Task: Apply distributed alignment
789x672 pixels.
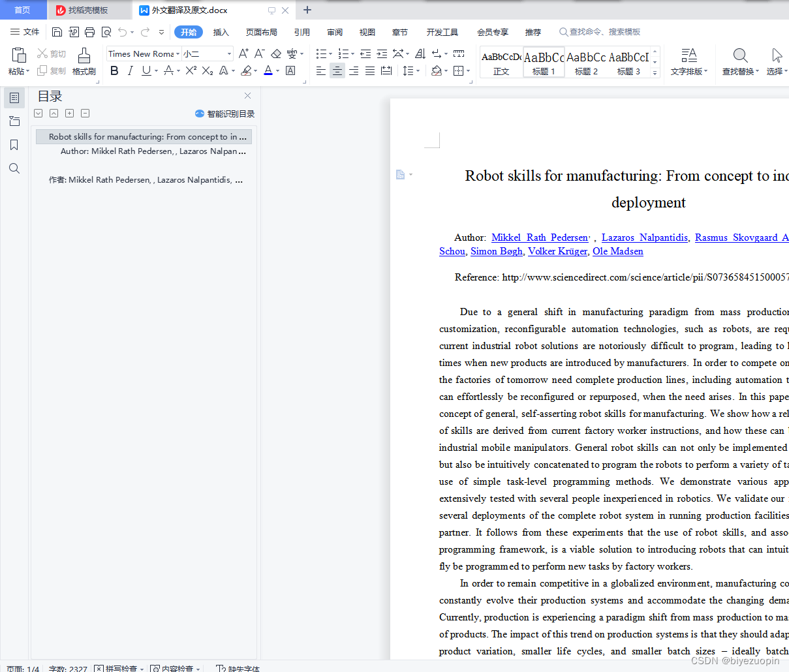Action: [386, 70]
